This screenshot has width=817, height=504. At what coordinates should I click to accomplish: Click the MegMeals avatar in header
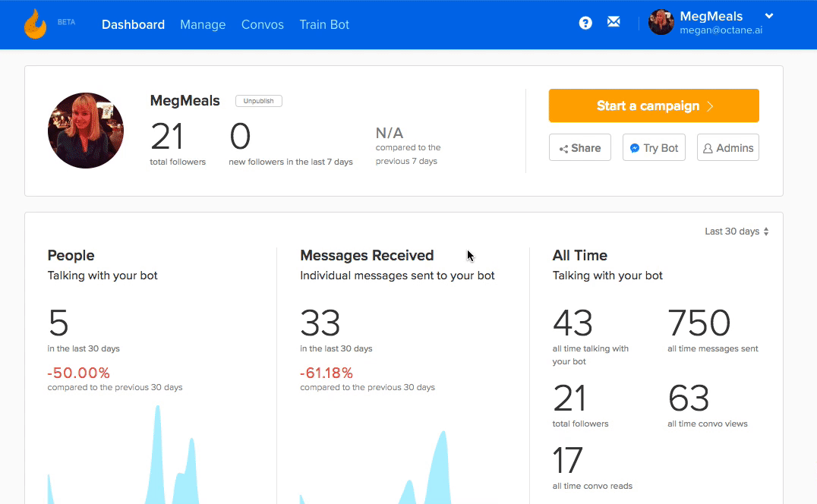661,22
